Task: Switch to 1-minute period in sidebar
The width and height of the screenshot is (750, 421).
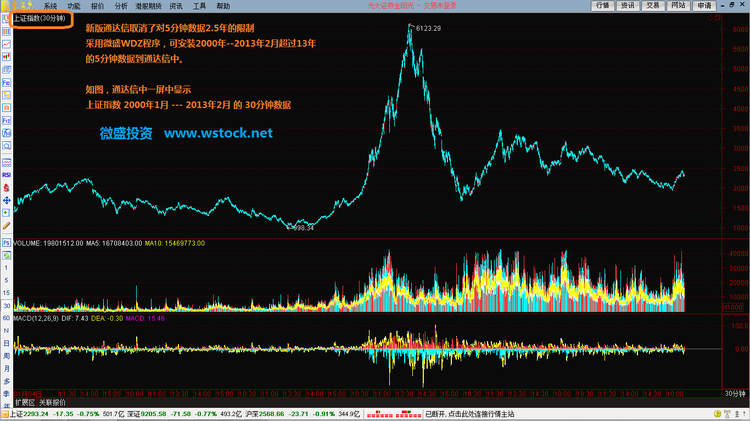Action: pyautogui.click(x=6, y=268)
